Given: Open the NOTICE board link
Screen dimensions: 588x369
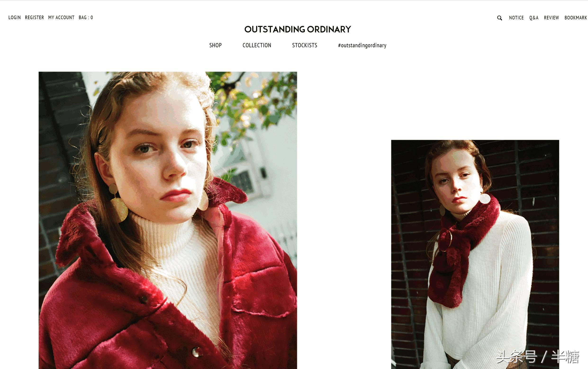Looking at the screenshot, I should pos(516,18).
